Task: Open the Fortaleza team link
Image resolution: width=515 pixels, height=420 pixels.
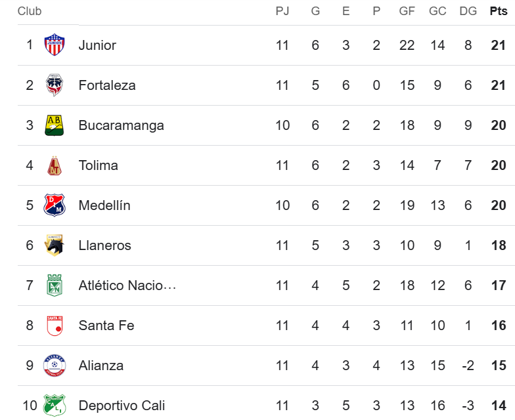Action: coord(107,85)
